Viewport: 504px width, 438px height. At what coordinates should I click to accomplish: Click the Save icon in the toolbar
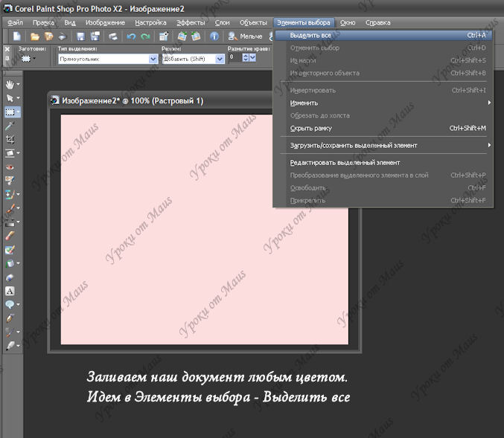[x=80, y=36]
